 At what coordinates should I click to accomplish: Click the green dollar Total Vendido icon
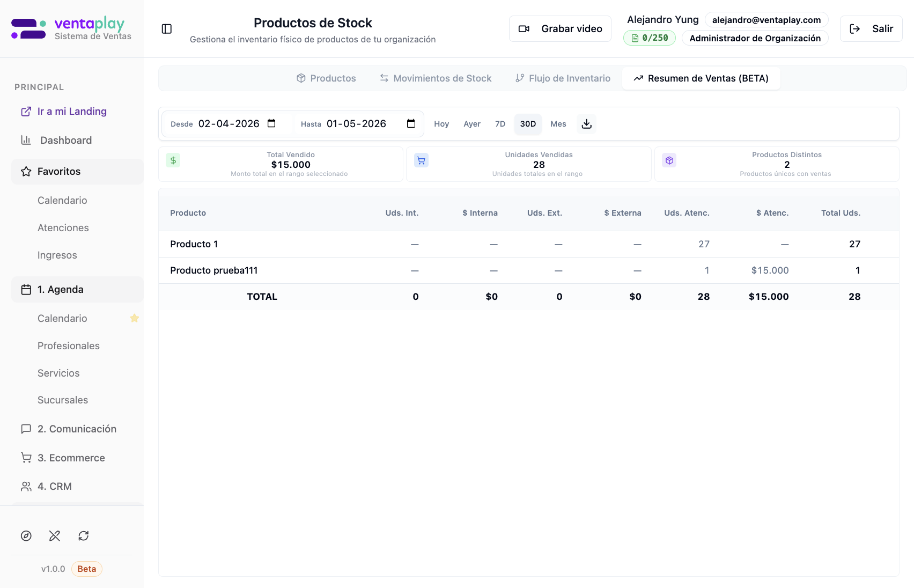(173, 160)
